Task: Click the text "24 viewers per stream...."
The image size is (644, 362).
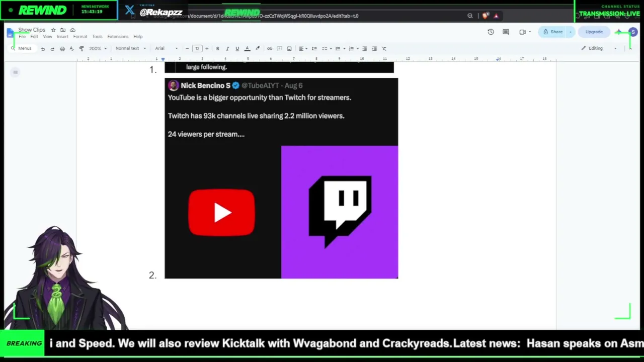Action: (206, 134)
